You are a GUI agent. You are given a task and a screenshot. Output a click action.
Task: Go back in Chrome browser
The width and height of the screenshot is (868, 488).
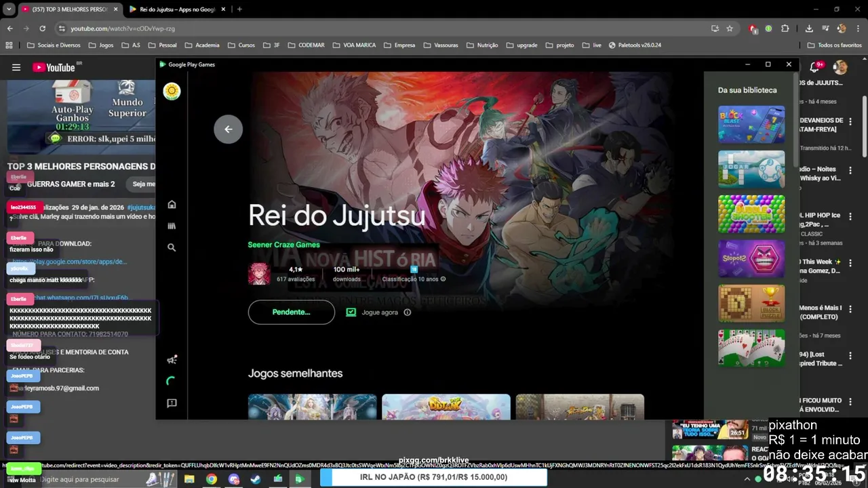pyautogui.click(x=9, y=28)
